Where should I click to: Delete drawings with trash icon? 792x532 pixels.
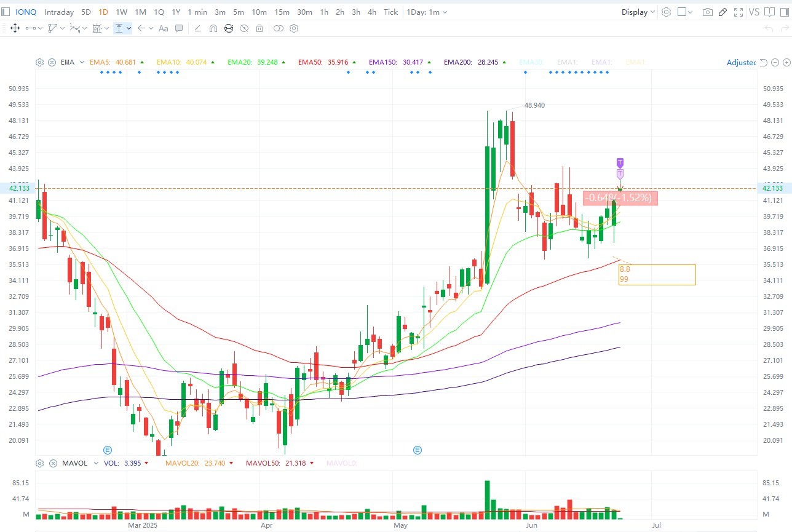[259, 28]
